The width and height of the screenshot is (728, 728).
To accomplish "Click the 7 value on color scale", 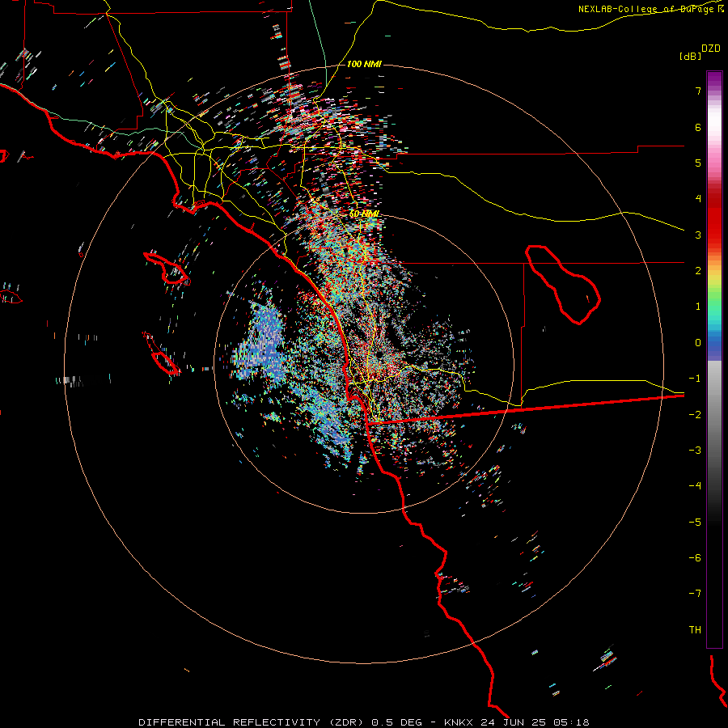I will coord(698,91).
